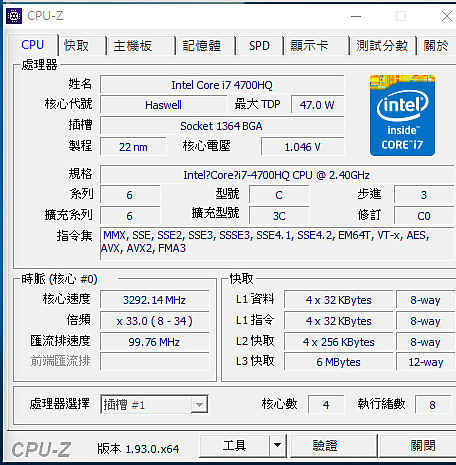
Task: Click the instruction set list starting with MMX
Action: pos(277,244)
